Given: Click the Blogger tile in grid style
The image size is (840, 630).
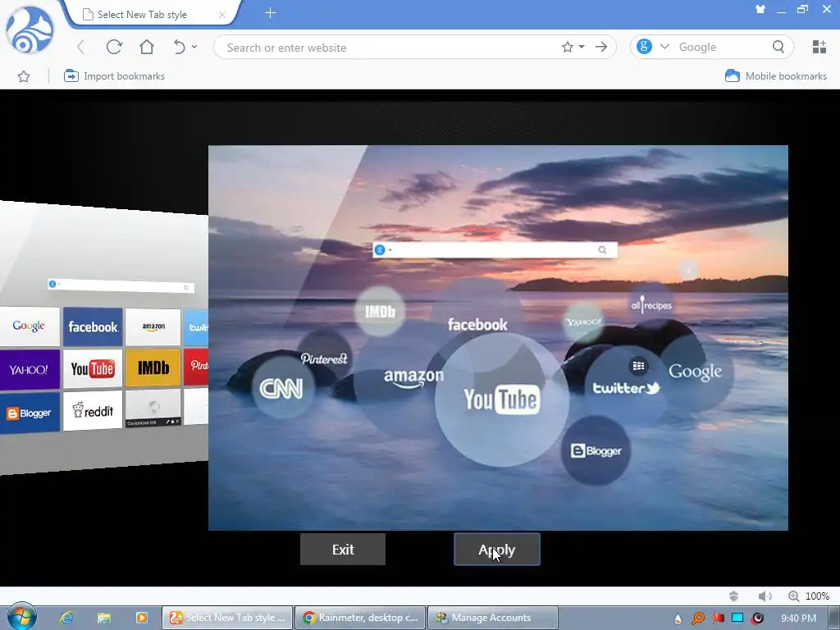Looking at the screenshot, I should [x=30, y=413].
